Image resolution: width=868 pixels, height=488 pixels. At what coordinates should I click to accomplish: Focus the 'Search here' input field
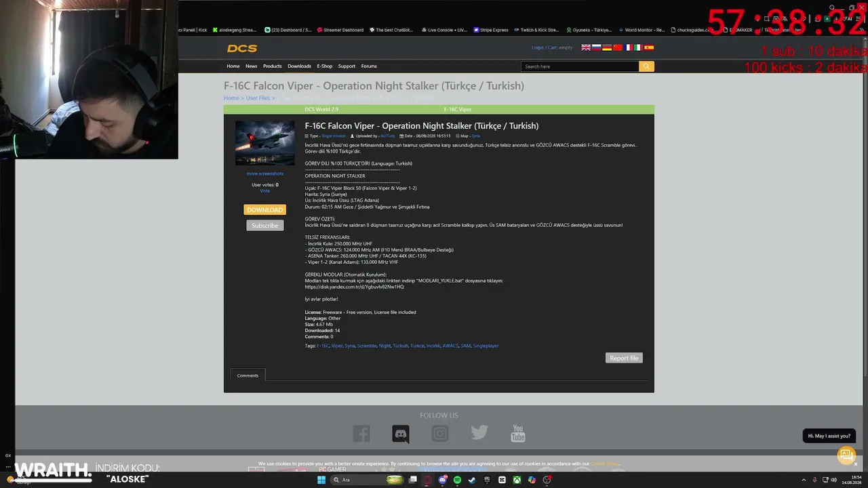(580, 66)
